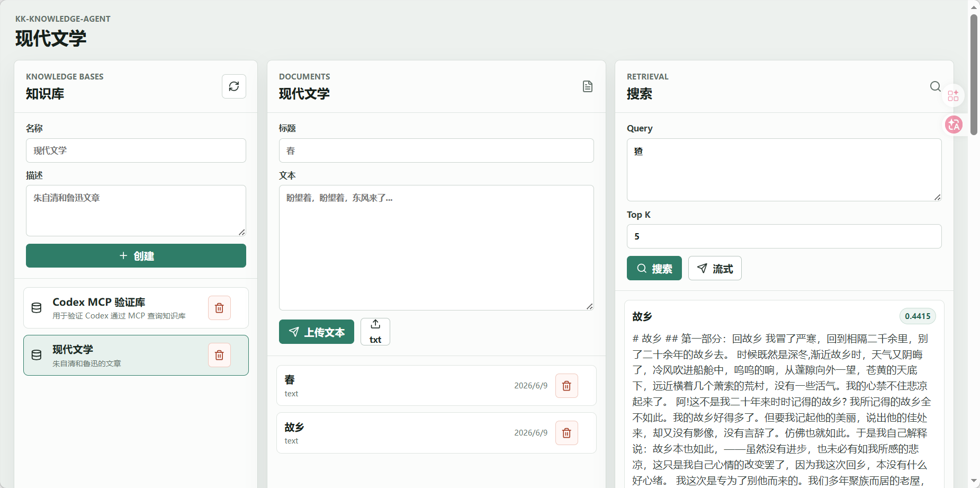Focus the Top K input field
The width and height of the screenshot is (980, 488).
[784, 236]
